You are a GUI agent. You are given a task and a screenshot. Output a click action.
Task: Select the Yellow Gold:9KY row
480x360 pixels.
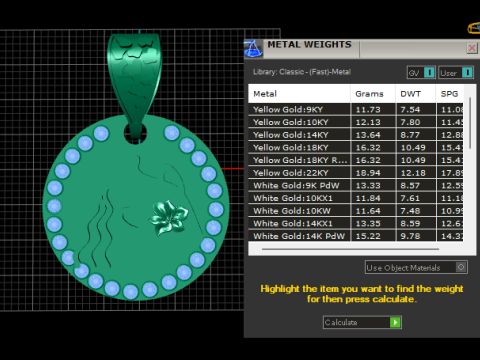356,110
